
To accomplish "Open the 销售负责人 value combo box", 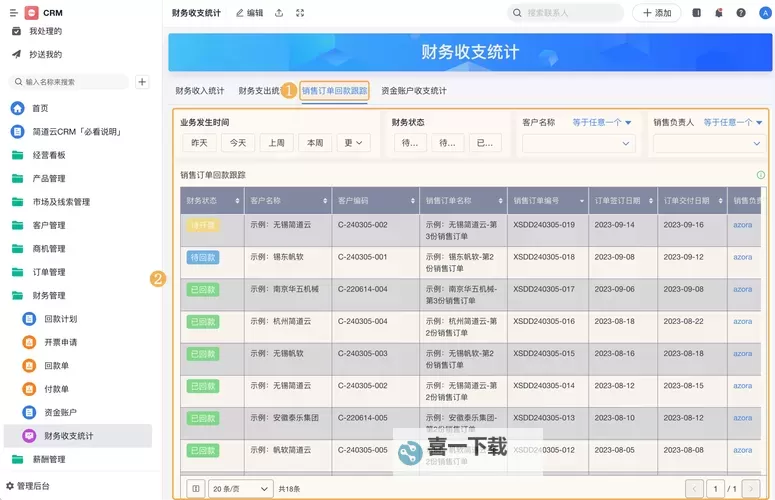I will tap(709, 143).
